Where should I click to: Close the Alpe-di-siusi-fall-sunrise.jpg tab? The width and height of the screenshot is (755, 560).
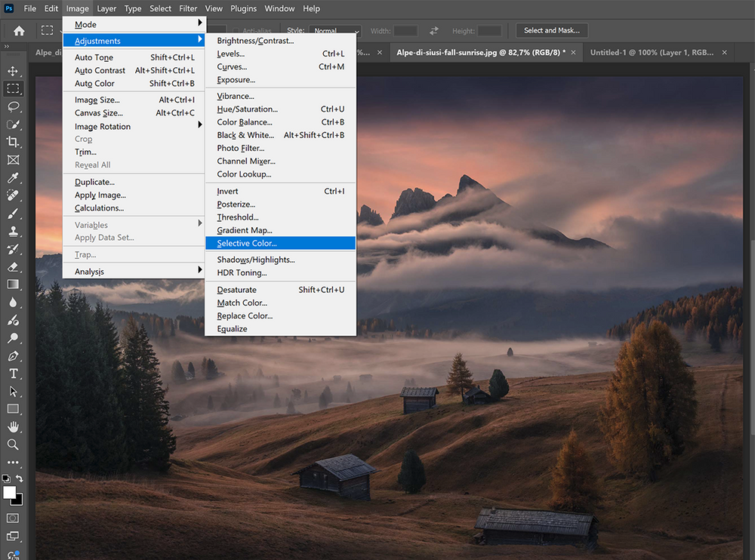click(x=574, y=53)
